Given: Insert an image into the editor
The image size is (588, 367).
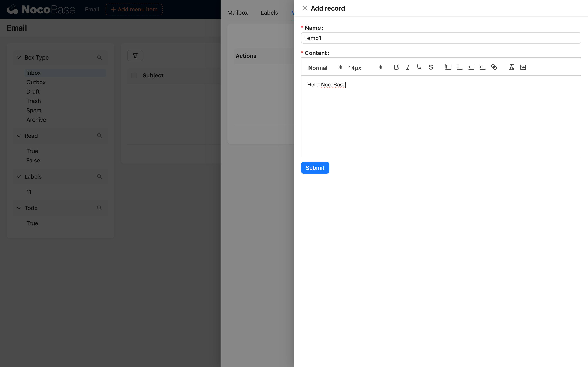Looking at the screenshot, I should click(523, 67).
